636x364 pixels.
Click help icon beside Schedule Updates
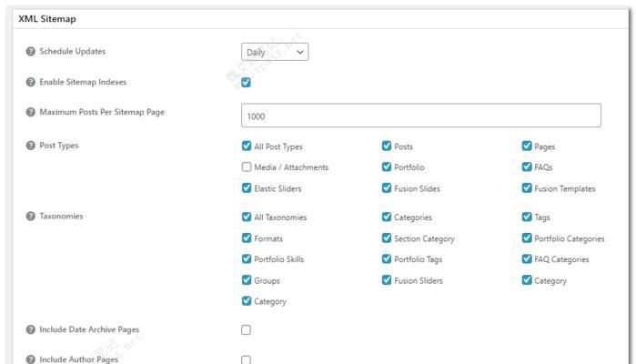(30, 52)
